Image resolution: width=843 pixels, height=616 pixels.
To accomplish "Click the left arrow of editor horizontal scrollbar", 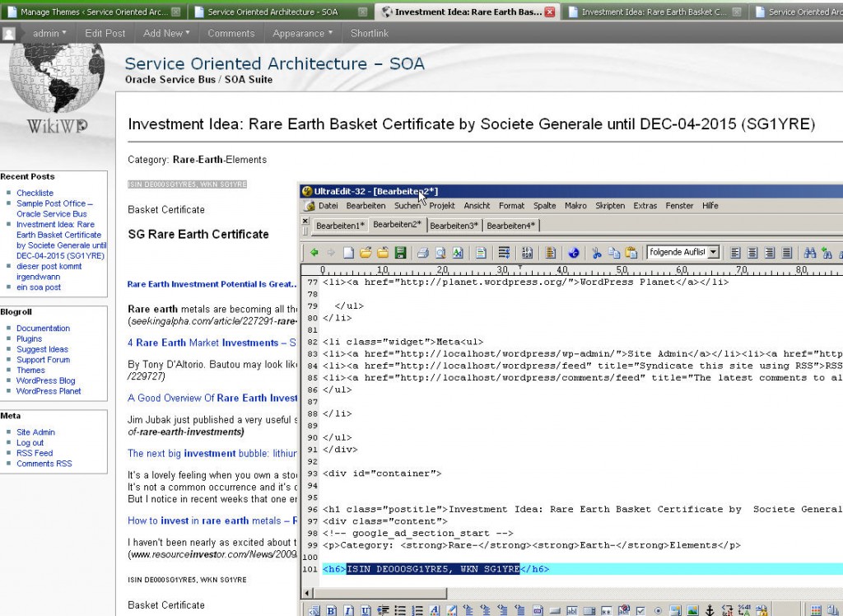I will [x=308, y=594].
